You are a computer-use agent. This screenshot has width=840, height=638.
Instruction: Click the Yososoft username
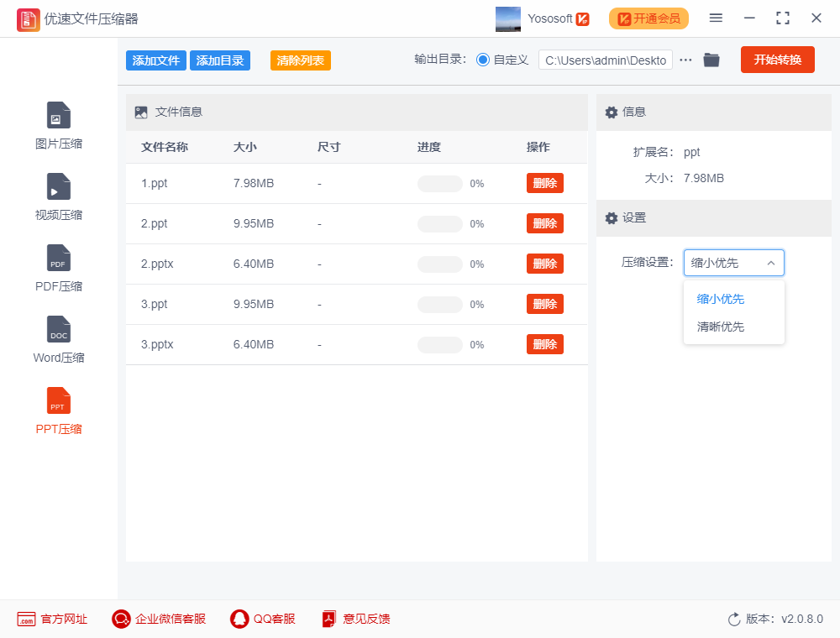pos(550,18)
